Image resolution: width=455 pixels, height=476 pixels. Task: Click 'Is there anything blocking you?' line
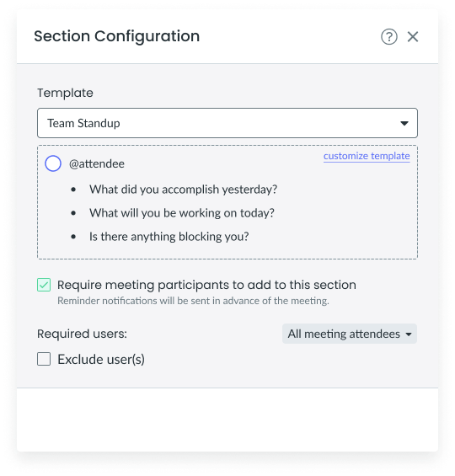[x=169, y=237]
